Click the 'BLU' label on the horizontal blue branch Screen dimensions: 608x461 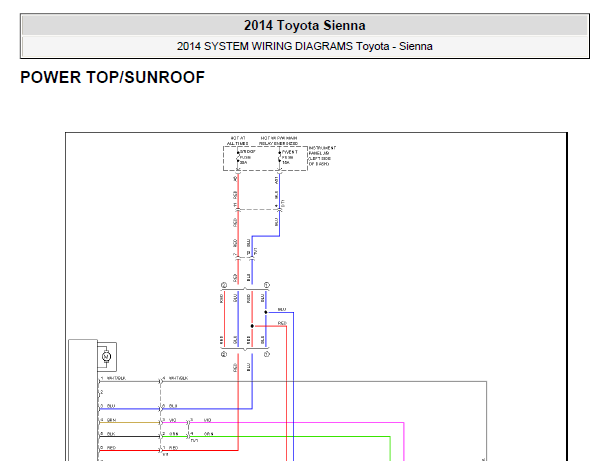point(282,309)
